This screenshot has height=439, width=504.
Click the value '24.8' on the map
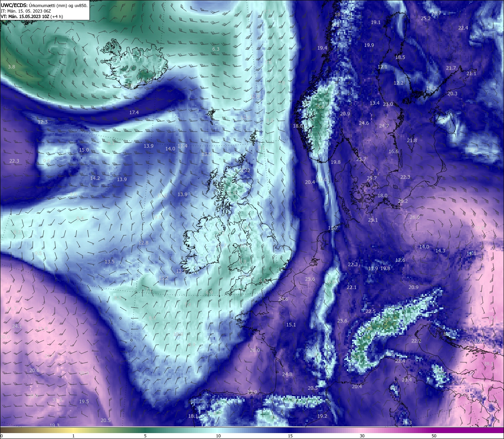pos(287,374)
